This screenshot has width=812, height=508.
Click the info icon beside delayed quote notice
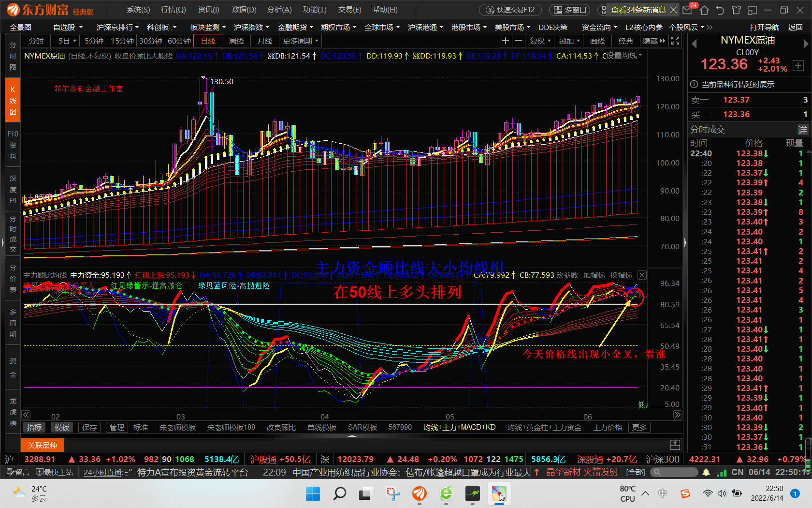pyautogui.click(x=694, y=84)
